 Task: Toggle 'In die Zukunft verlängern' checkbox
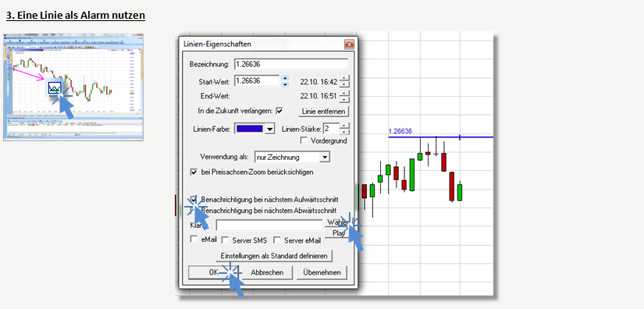[x=279, y=111]
